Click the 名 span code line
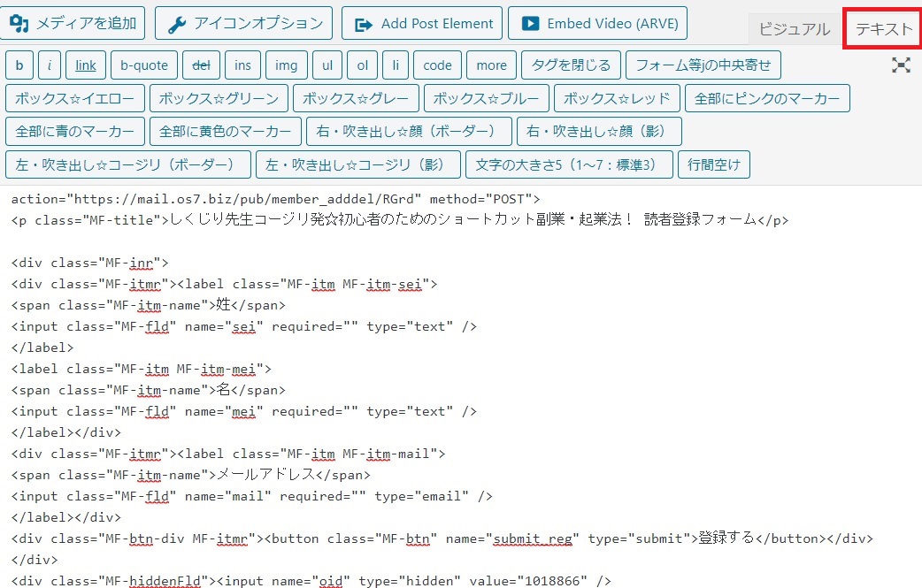The height and width of the screenshot is (588, 922). pos(148,390)
